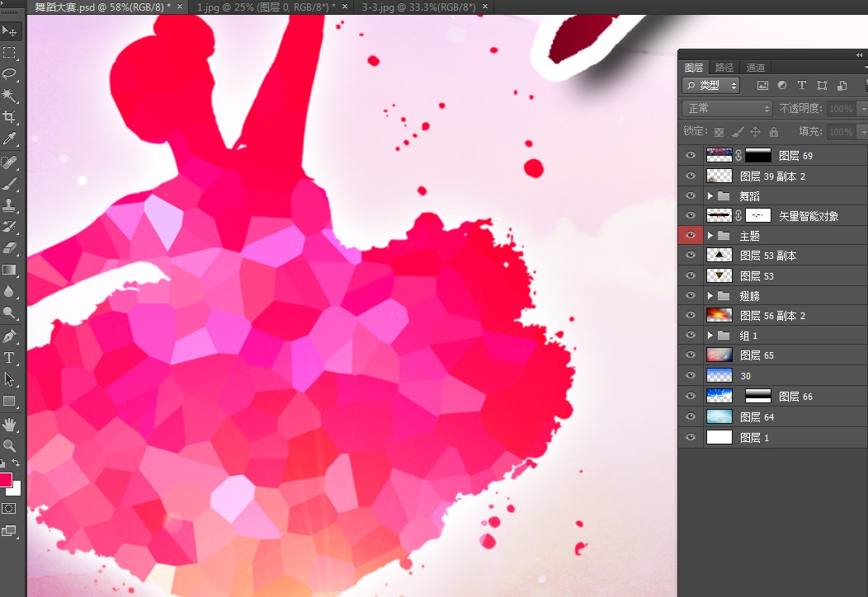Select the History Brush tool
Image resolution: width=868 pixels, height=597 pixels.
(9, 226)
